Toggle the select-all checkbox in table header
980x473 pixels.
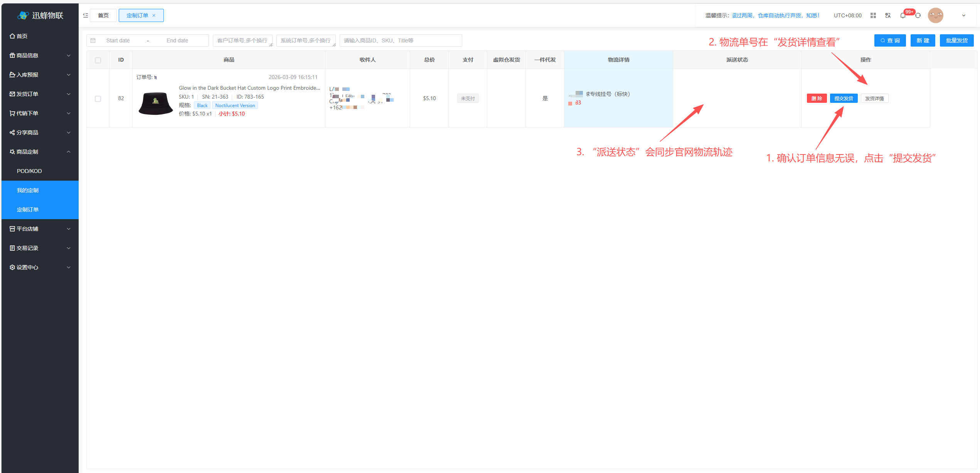click(x=98, y=60)
